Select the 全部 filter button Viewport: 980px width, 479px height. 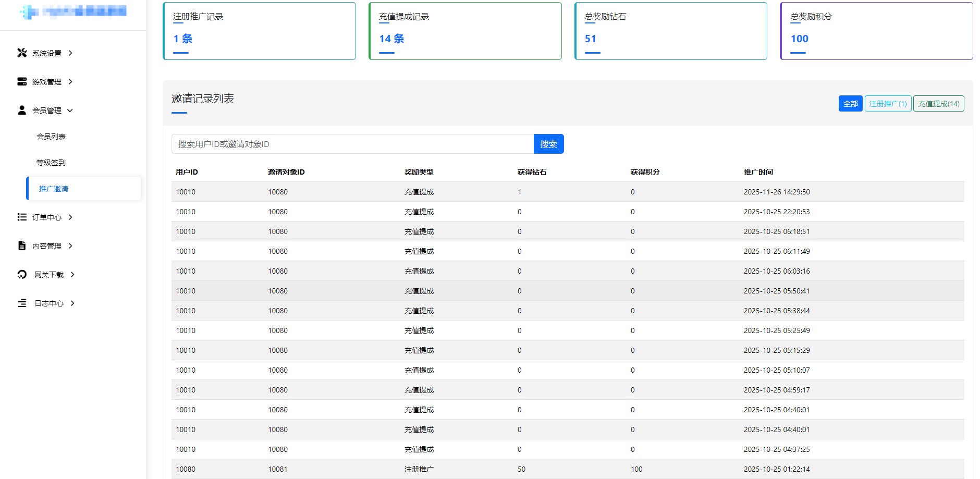click(850, 104)
